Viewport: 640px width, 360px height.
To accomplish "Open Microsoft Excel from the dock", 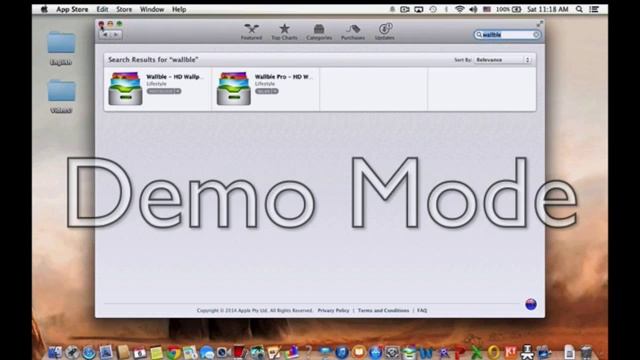I will pyautogui.click(x=476, y=353).
